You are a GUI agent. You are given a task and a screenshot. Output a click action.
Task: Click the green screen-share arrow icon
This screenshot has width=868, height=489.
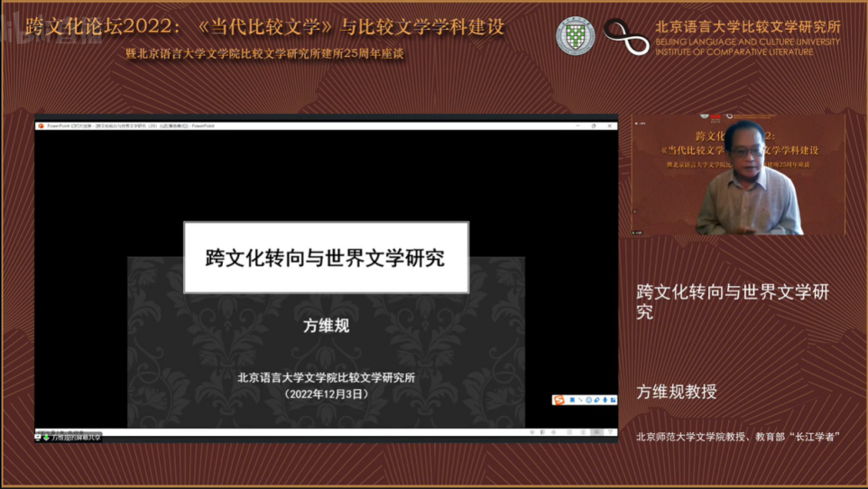pyautogui.click(x=46, y=437)
